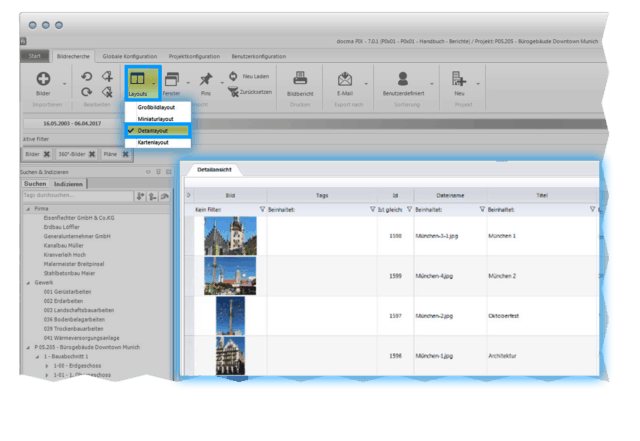
Task: Open the Benutzerkonfiguration tab
Action: coord(259,56)
